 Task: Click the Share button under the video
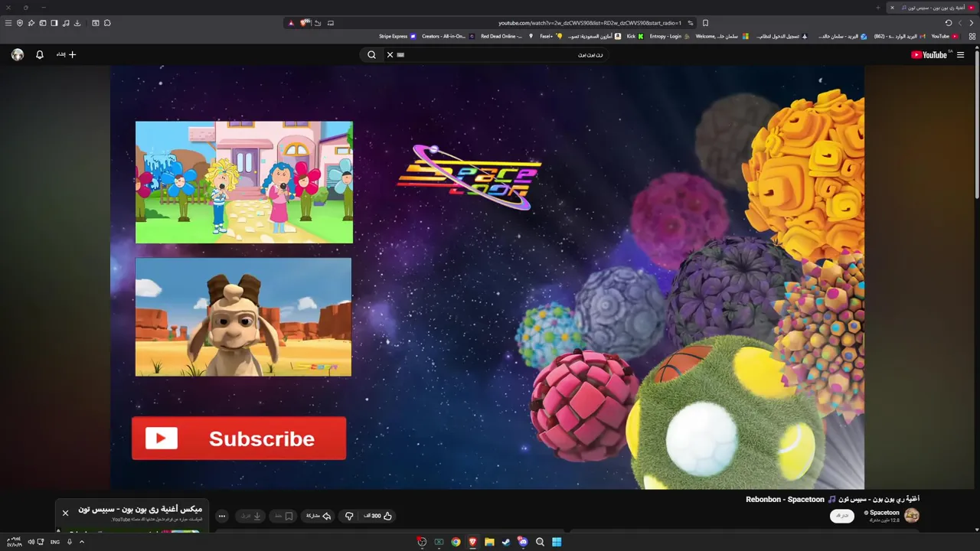317,516
